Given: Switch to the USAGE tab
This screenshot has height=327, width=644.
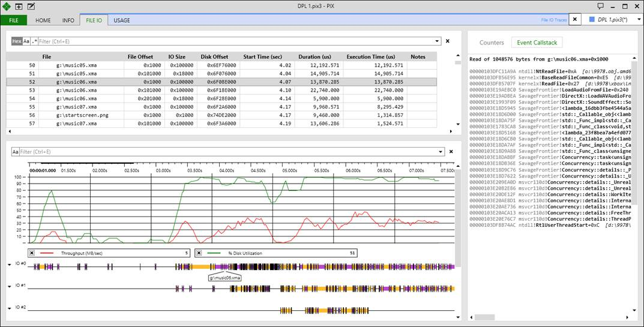Looking at the screenshot, I should 122,20.
